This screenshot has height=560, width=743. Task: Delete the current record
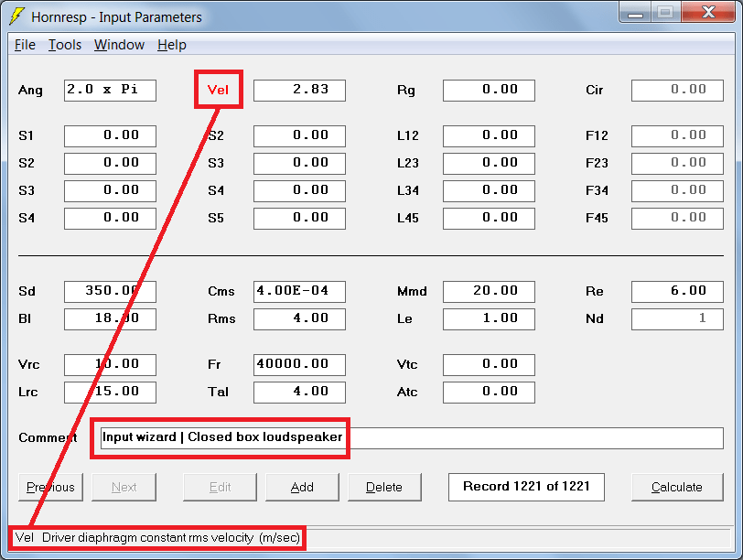coord(384,487)
